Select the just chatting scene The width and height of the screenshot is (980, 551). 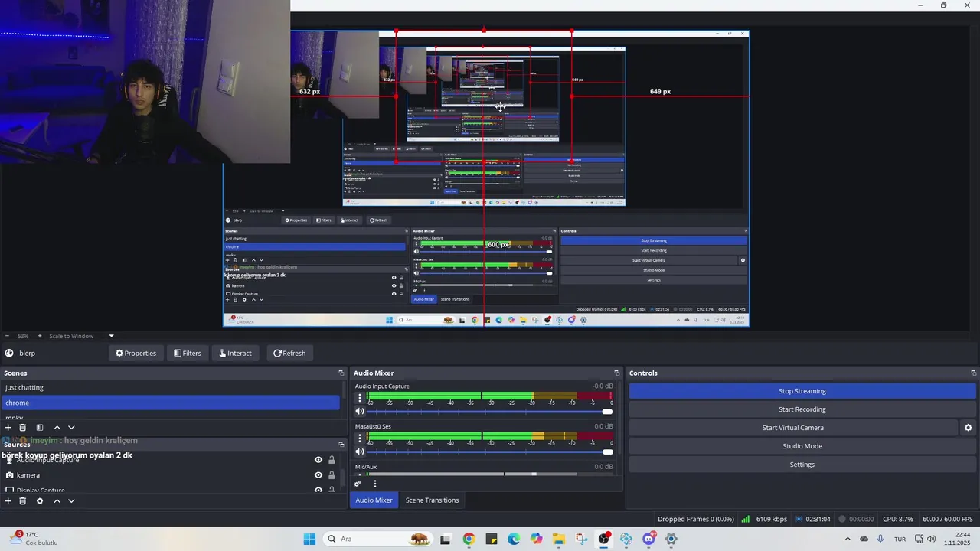click(x=170, y=387)
